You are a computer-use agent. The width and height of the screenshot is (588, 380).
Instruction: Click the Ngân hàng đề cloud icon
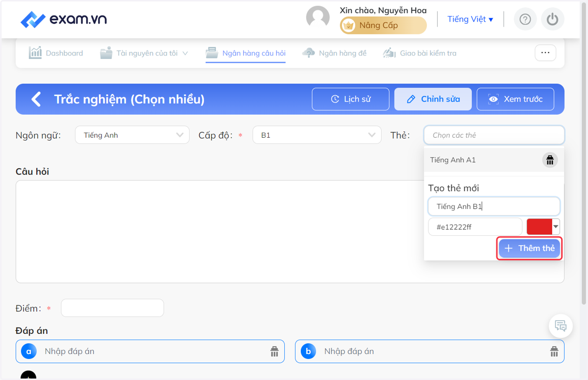coord(308,52)
